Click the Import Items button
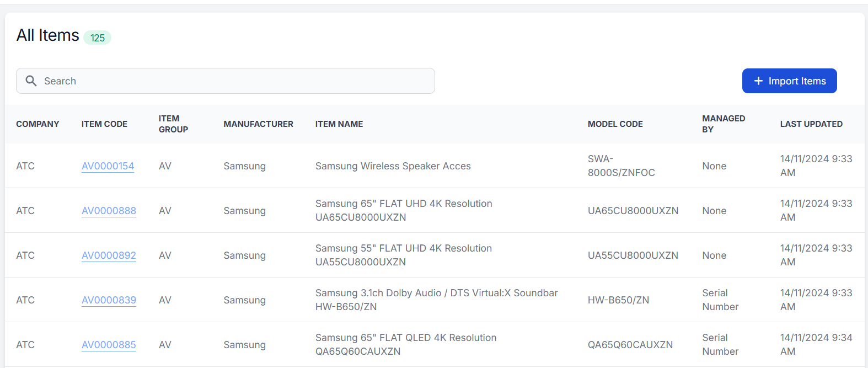 pyautogui.click(x=789, y=81)
